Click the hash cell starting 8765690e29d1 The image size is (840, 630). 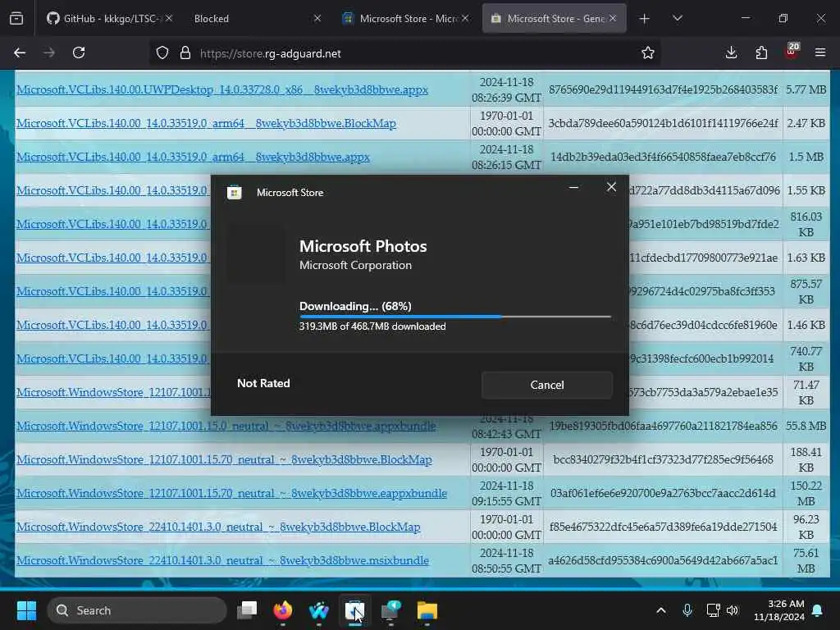(663, 89)
